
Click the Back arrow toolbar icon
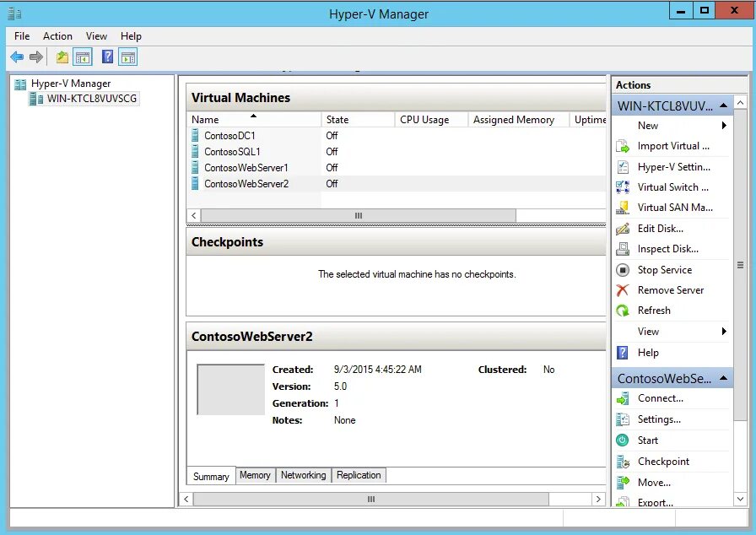(x=17, y=57)
